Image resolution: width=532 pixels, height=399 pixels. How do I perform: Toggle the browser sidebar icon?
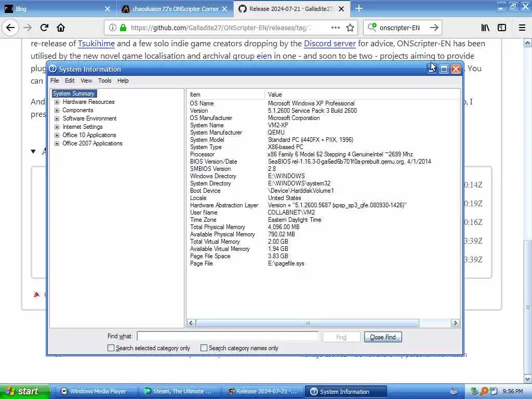pos(502,28)
